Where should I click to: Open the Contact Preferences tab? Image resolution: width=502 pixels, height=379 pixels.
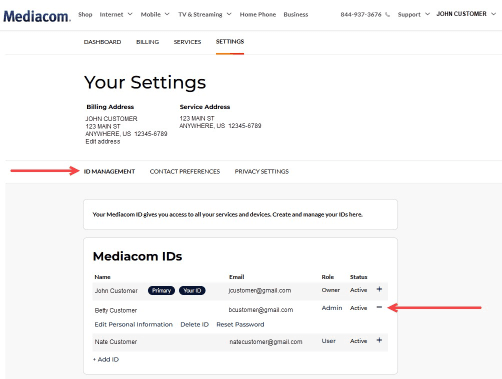click(x=185, y=171)
